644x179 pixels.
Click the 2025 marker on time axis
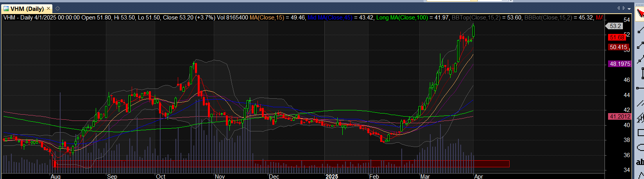click(x=331, y=176)
